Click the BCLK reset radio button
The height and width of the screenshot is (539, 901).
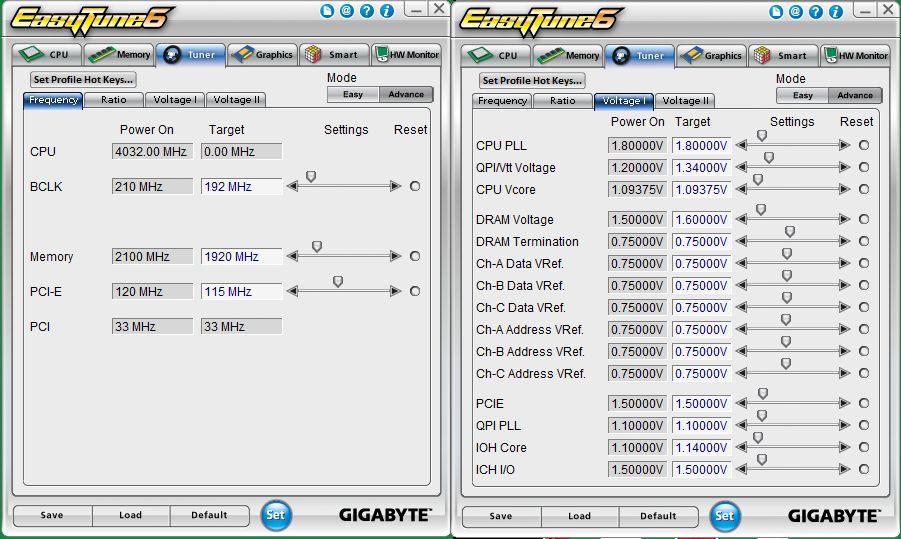tap(415, 186)
